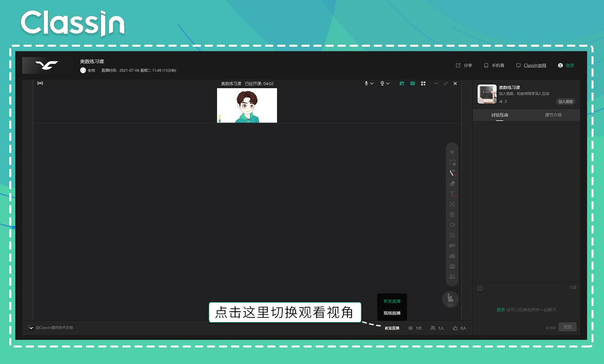Switch to the 课节介绍 tab
604x364 pixels.
(x=553, y=115)
